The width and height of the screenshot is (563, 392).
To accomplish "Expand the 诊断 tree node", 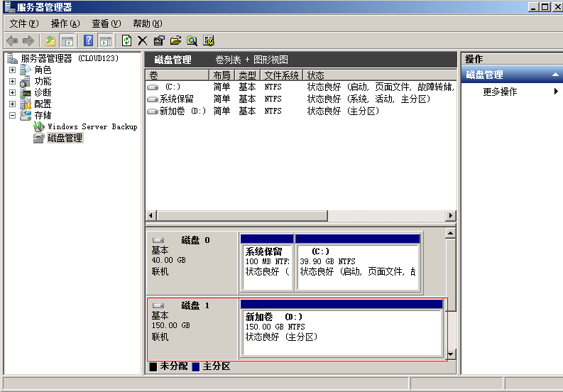I will tap(12, 92).
